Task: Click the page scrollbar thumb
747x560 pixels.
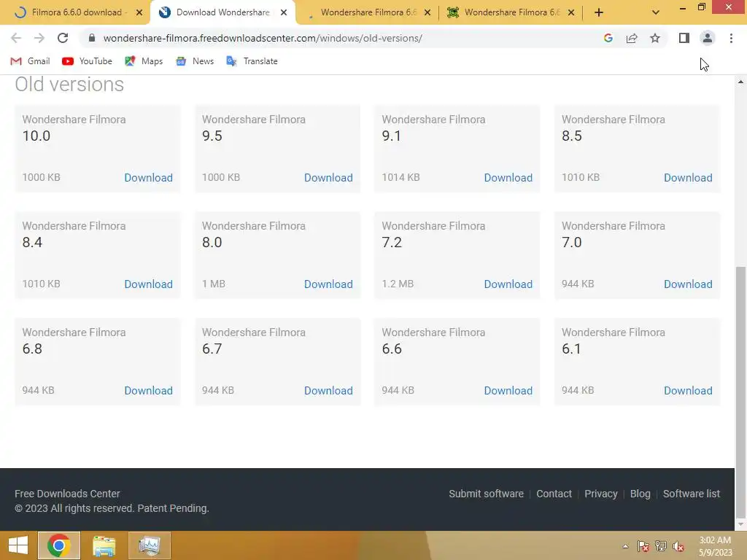Action: (740, 392)
